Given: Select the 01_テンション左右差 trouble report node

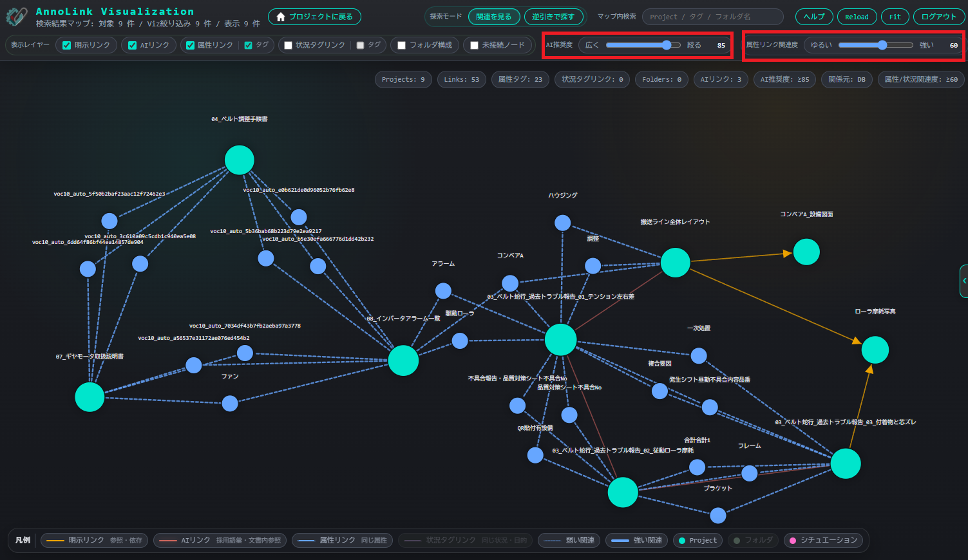Looking at the screenshot, I should coord(561,340).
